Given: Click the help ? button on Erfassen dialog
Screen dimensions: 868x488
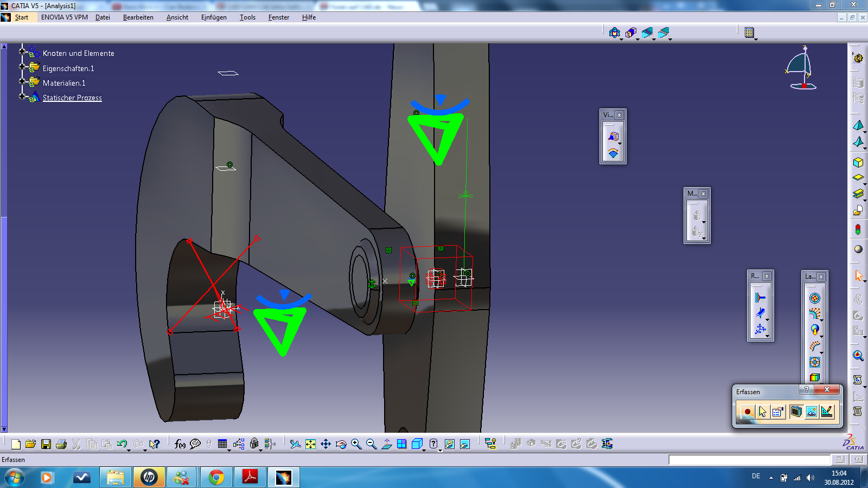Looking at the screenshot, I should (x=806, y=390).
